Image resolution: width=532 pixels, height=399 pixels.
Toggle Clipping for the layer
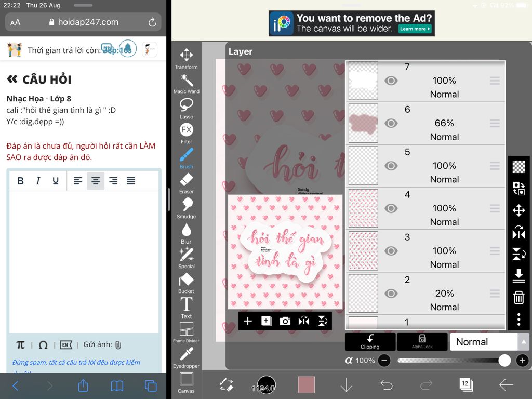coord(370,342)
